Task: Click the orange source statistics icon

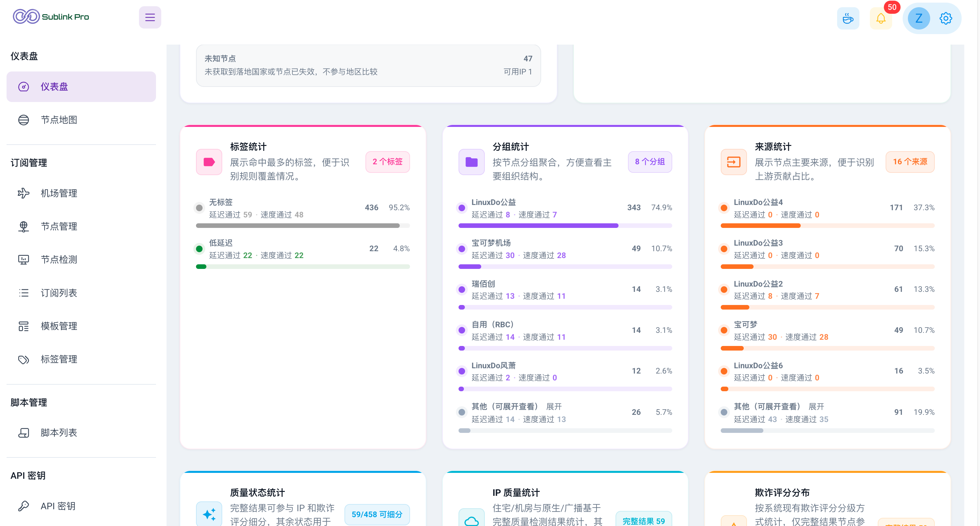Action: coord(734,162)
